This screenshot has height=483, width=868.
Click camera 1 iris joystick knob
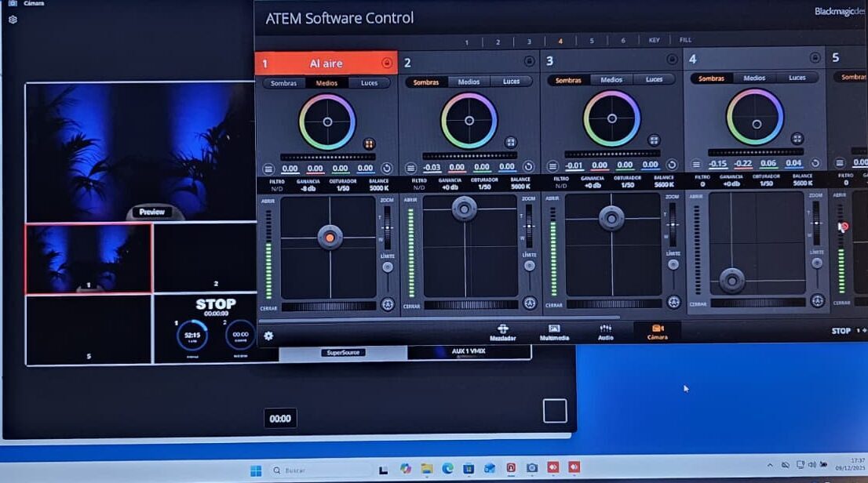point(330,238)
